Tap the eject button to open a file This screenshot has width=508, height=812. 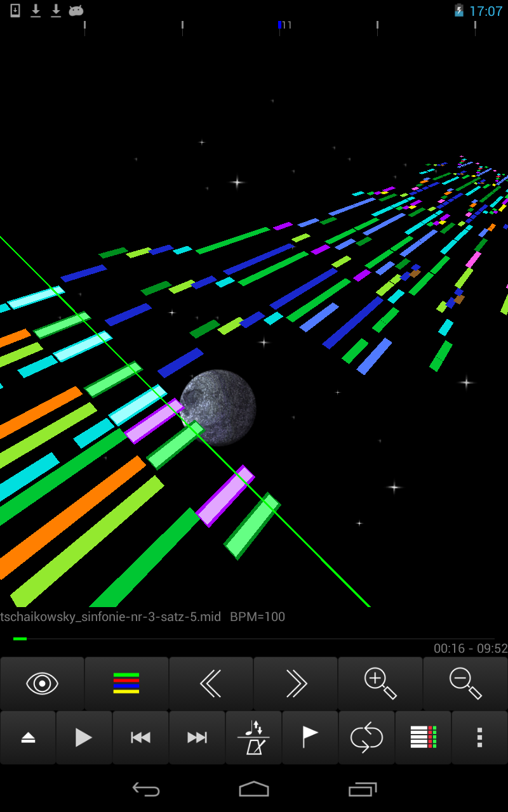coord(28,737)
